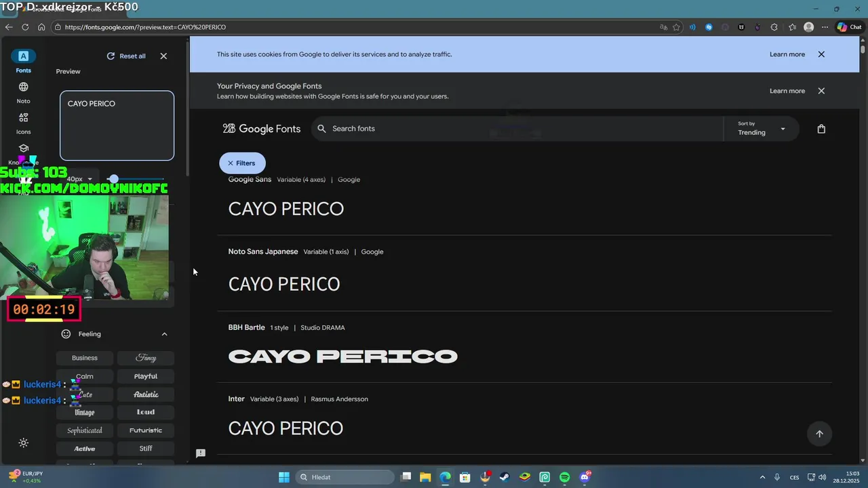Select the Futuristic feeling filter

(146, 430)
